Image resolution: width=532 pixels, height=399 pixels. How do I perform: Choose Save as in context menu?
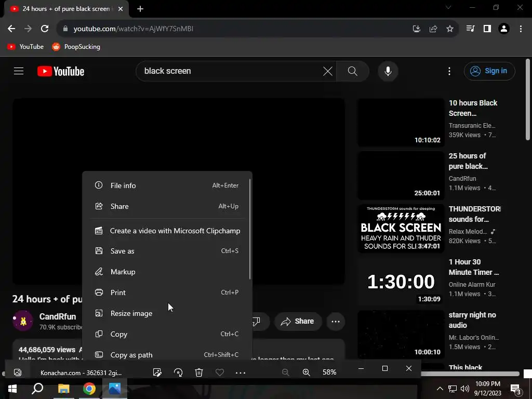[167, 251]
